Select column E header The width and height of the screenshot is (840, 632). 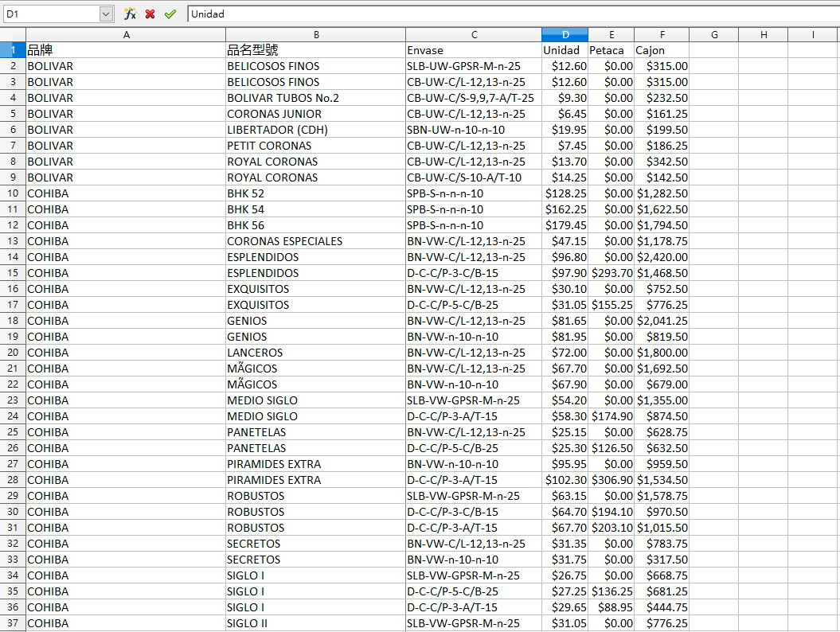611,35
